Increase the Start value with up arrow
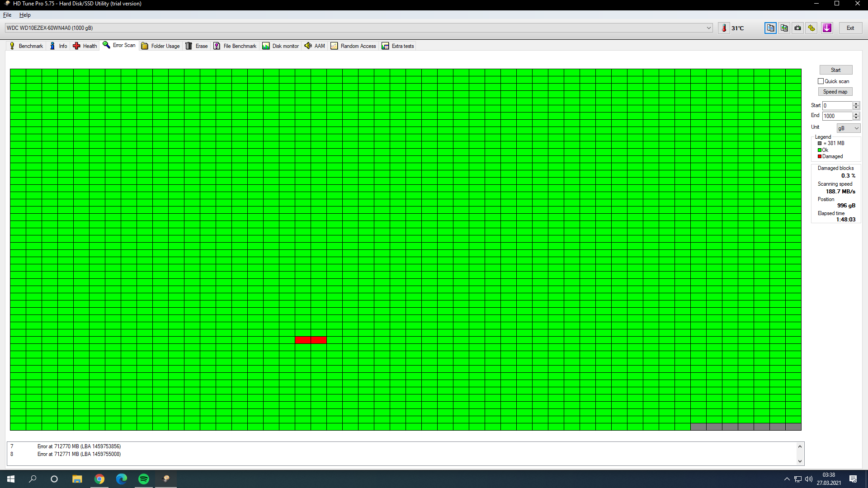Screen dimensions: 868x488 [856, 103]
